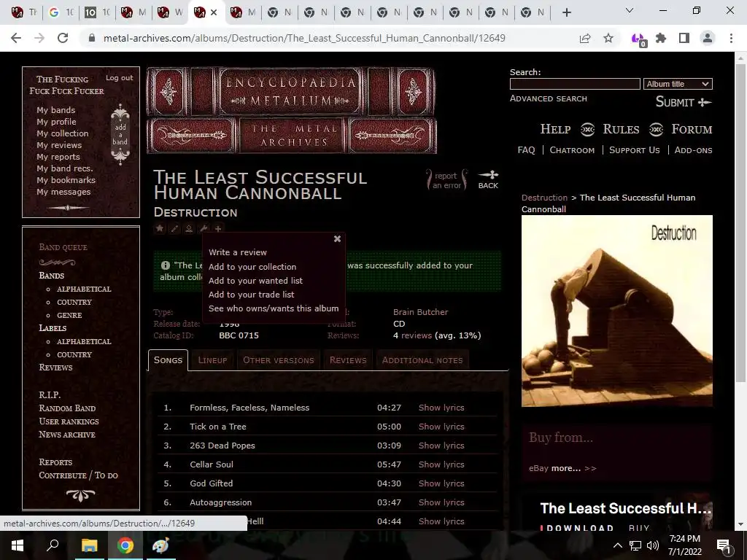Click the purple extension icon with badge
Viewport: 747px width, 560px height.
[638, 39]
